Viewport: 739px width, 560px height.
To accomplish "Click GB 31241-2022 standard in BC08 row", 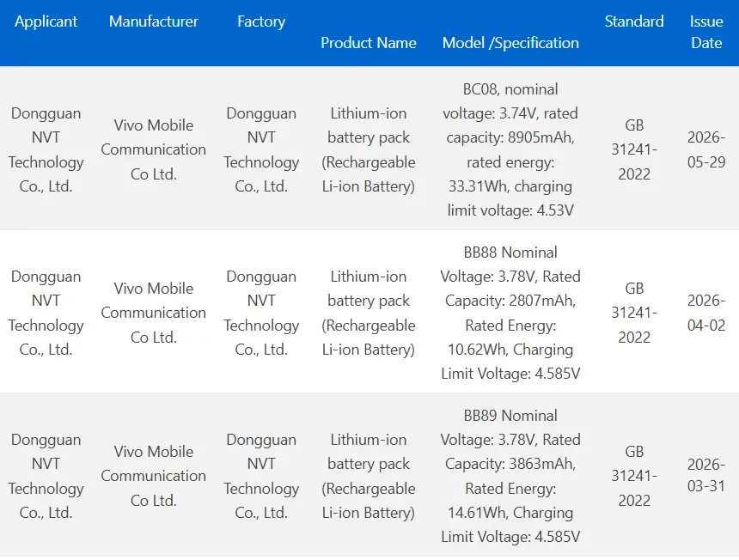I will [634, 149].
